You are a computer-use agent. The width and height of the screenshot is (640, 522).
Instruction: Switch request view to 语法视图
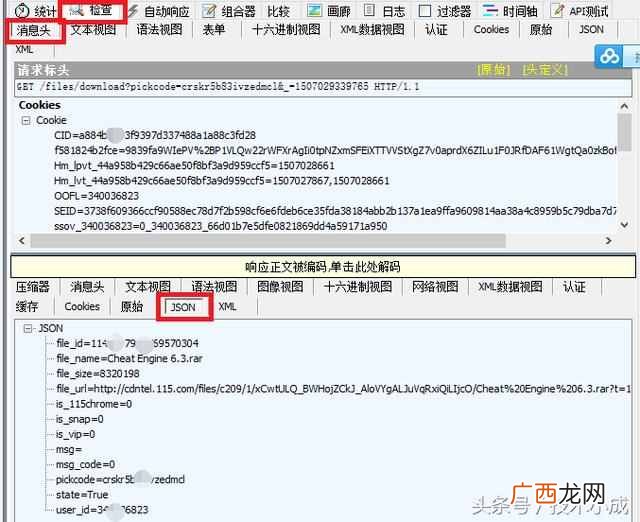click(x=159, y=30)
